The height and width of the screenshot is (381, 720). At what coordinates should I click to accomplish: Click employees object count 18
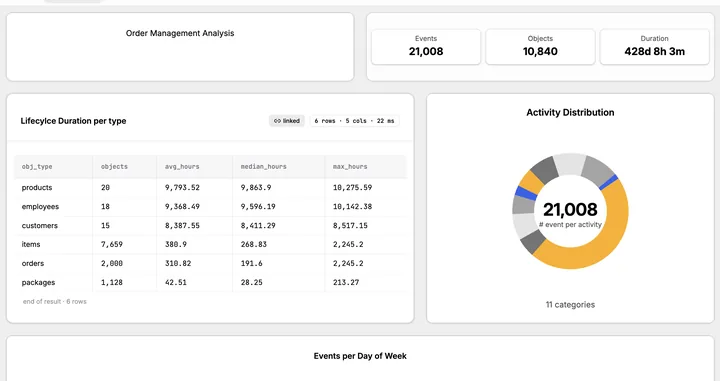click(105, 207)
